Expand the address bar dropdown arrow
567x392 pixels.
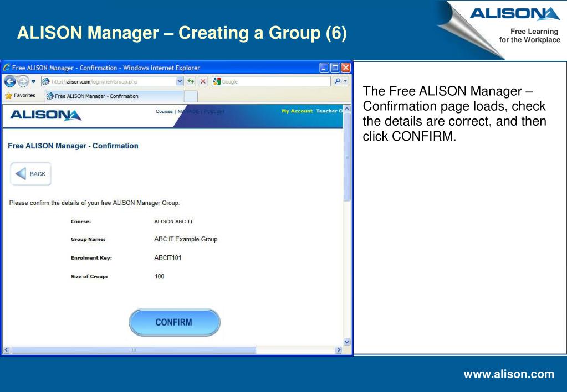[180, 81]
